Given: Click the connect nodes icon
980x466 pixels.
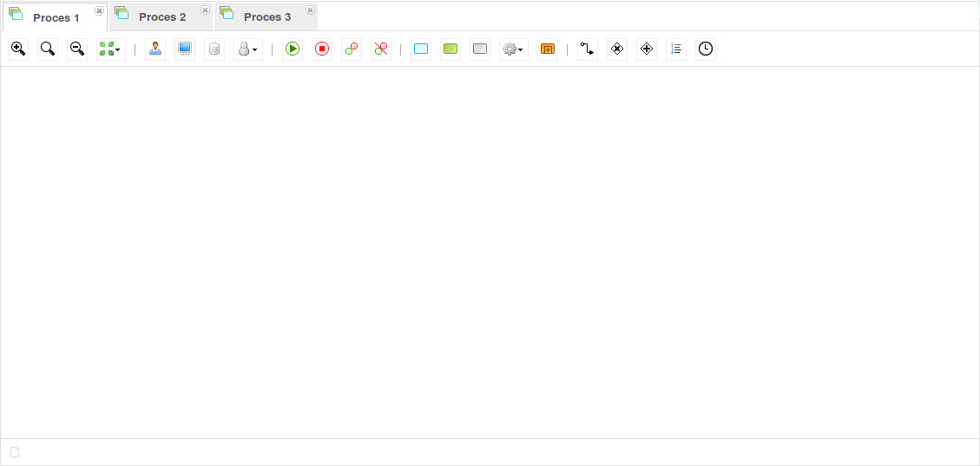Looking at the screenshot, I should click(352, 49).
